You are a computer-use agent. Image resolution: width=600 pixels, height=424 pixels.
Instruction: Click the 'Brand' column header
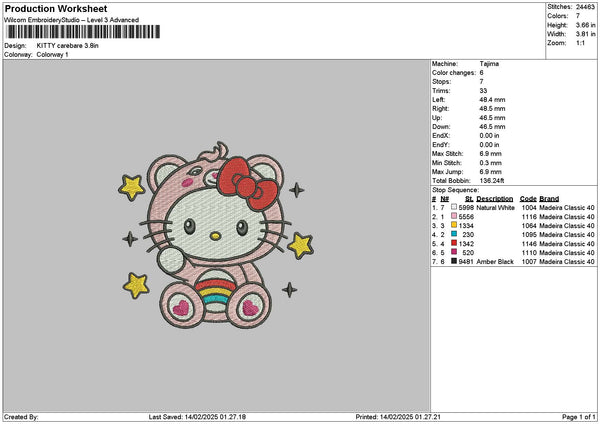549,199
